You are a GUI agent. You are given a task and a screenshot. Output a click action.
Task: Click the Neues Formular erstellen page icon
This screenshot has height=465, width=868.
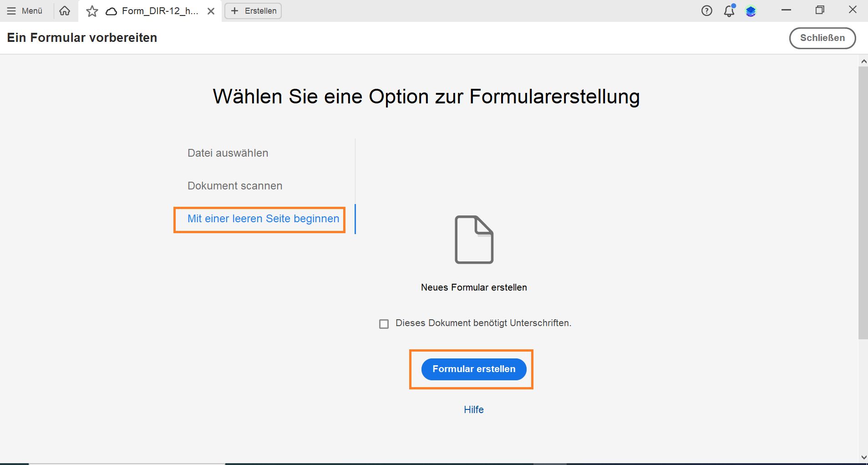pos(473,240)
